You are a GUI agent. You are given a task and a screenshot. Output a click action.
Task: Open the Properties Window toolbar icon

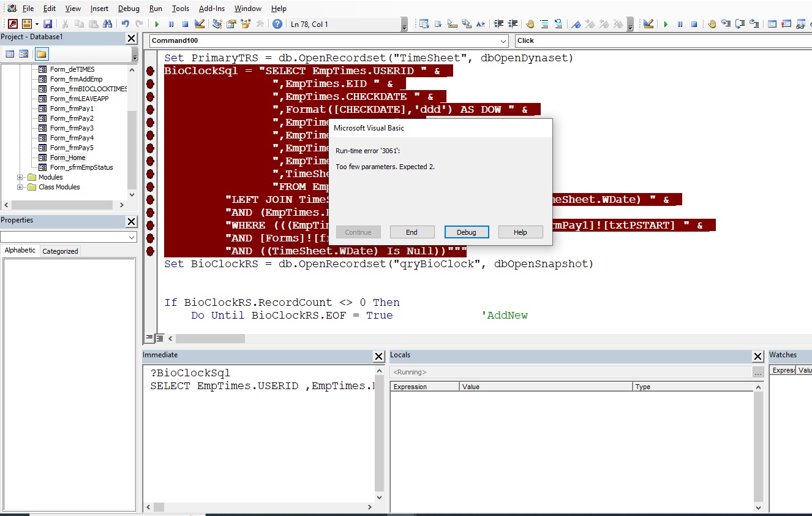tap(231, 24)
